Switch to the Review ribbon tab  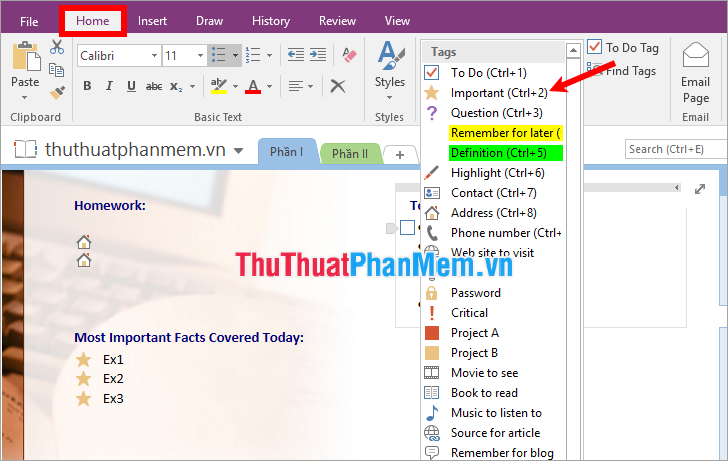(x=337, y=21)
